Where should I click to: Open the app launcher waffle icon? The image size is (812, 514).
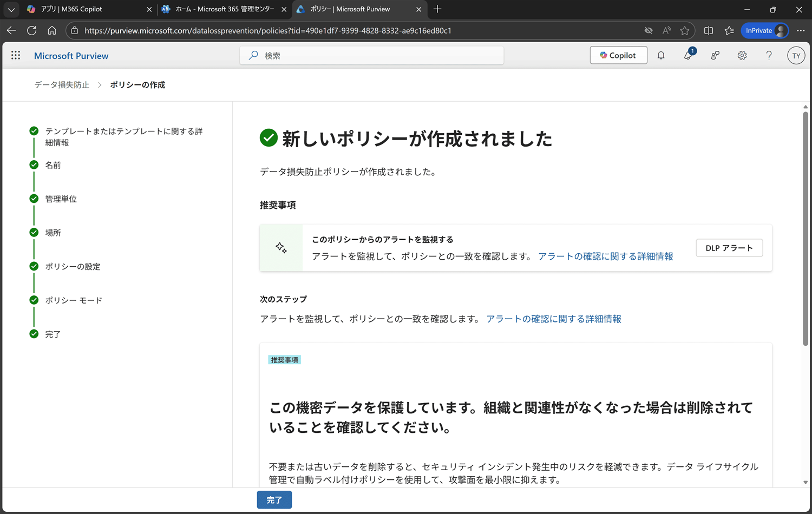point(16,55)
